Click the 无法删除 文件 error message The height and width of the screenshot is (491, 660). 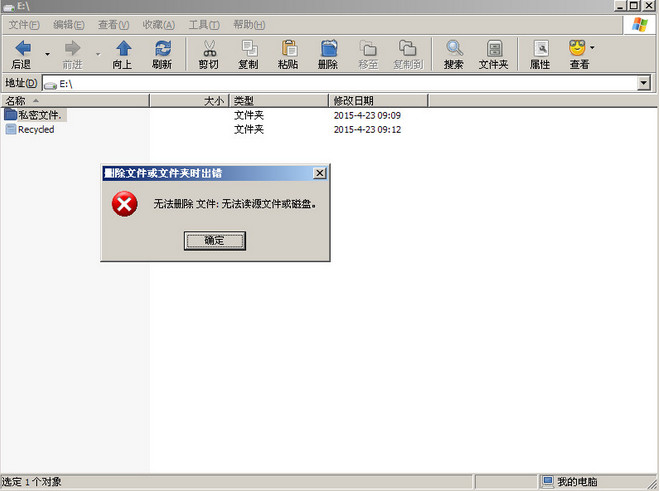click(235, 204)
